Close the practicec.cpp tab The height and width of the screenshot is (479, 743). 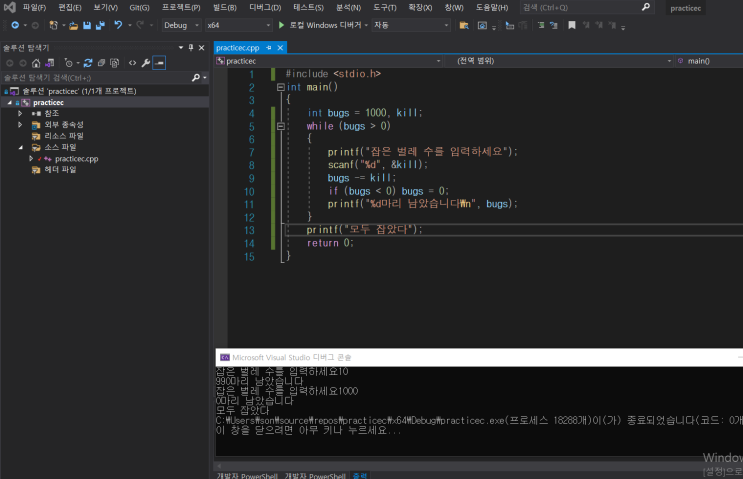(x=280, y=47)
